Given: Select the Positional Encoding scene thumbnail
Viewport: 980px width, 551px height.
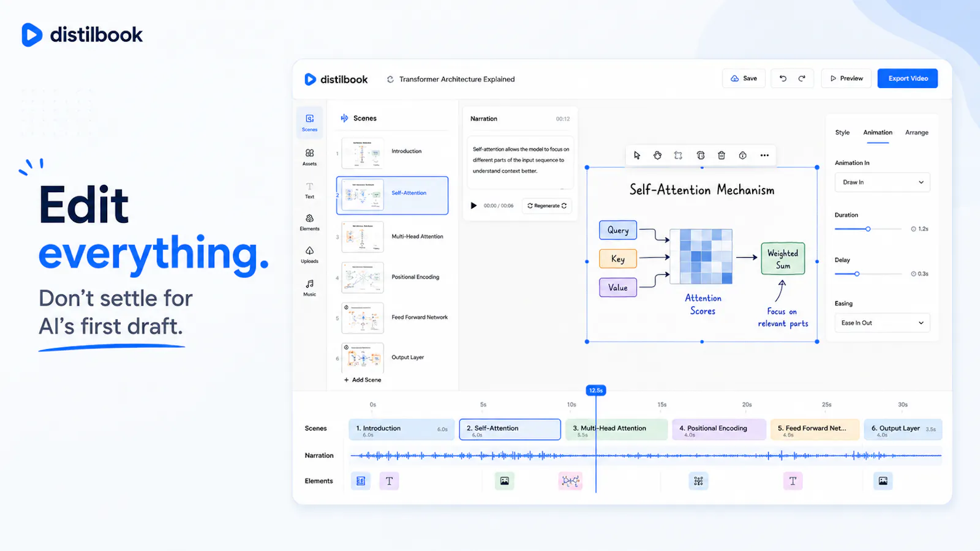Looking at the screenshot, I should pos(363,277).
